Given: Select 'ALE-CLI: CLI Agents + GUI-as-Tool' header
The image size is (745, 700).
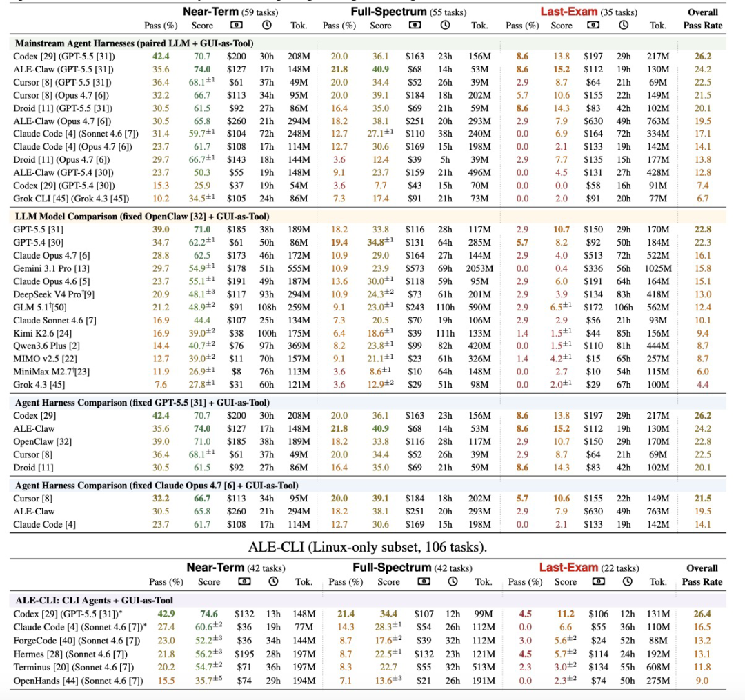Looking at the screenshot, I should (x=94, y=600).
